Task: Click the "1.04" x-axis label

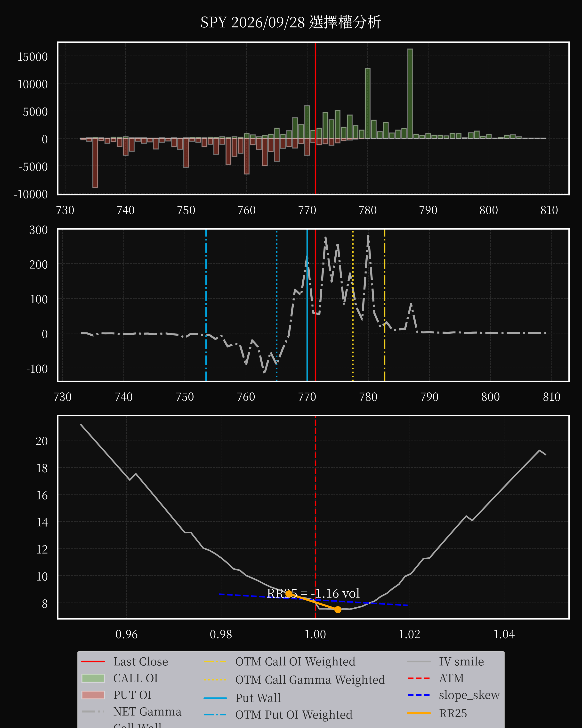Action: pyautogui.click(x=504, y=635)
